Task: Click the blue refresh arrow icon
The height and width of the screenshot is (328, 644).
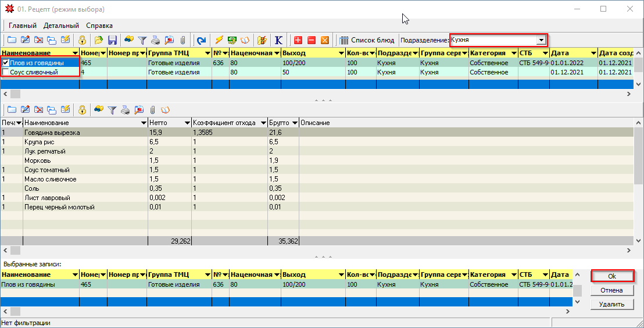Action: (x=201, y=40)
